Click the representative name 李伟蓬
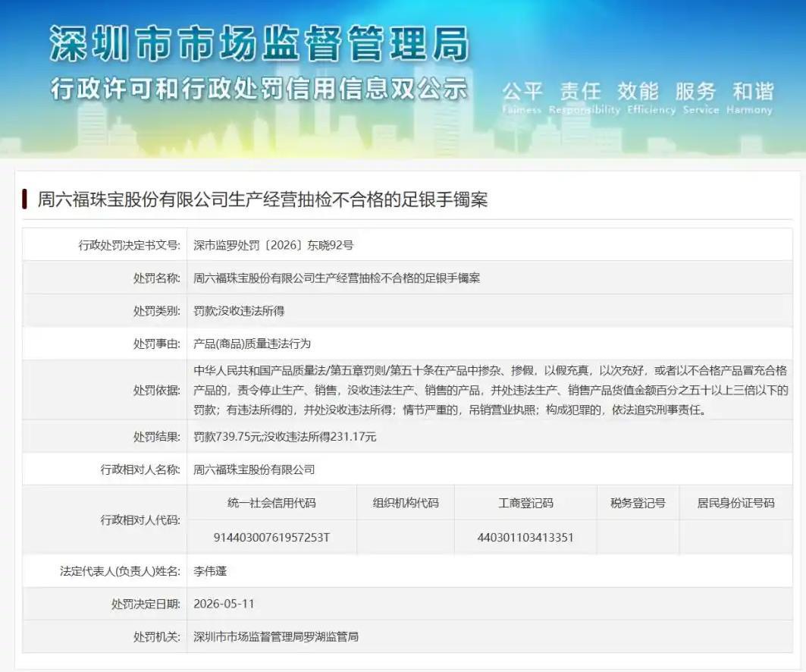The image size is (806, 672). coord(210,571)
